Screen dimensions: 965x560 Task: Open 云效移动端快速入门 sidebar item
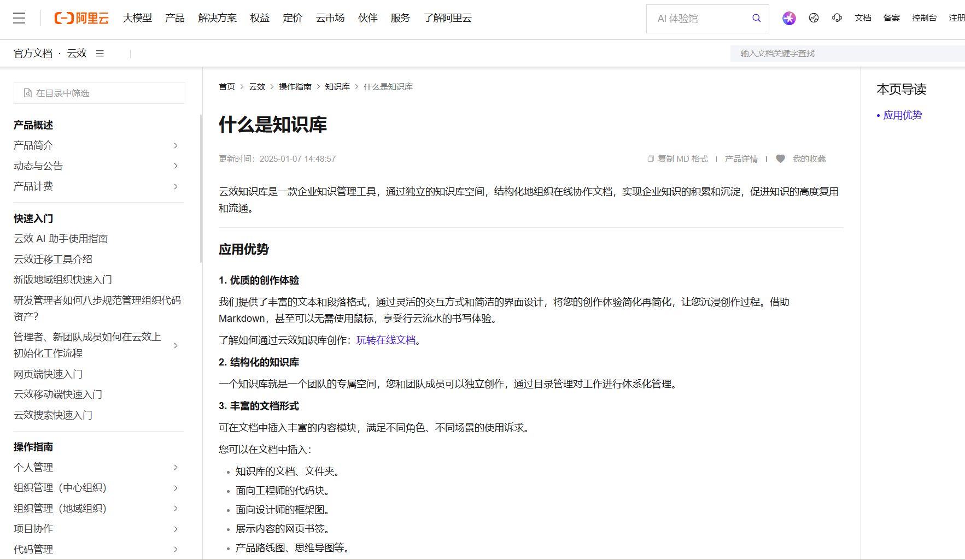coord(58,394)
